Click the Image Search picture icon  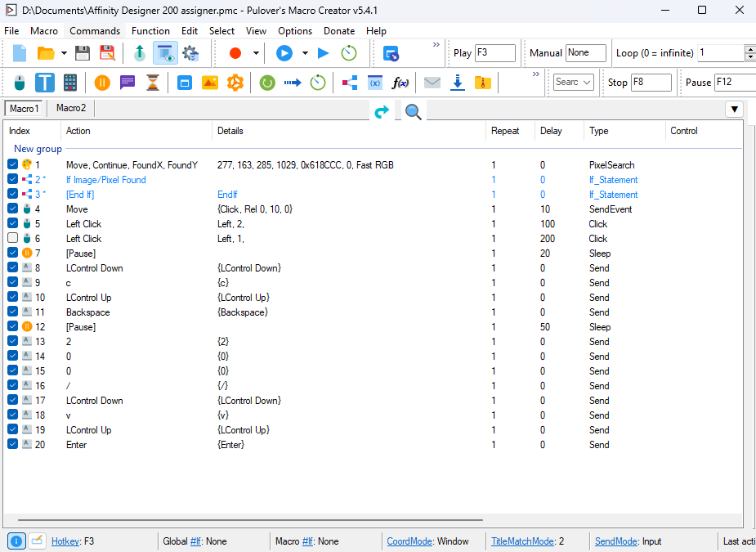[x=210, y=83]
